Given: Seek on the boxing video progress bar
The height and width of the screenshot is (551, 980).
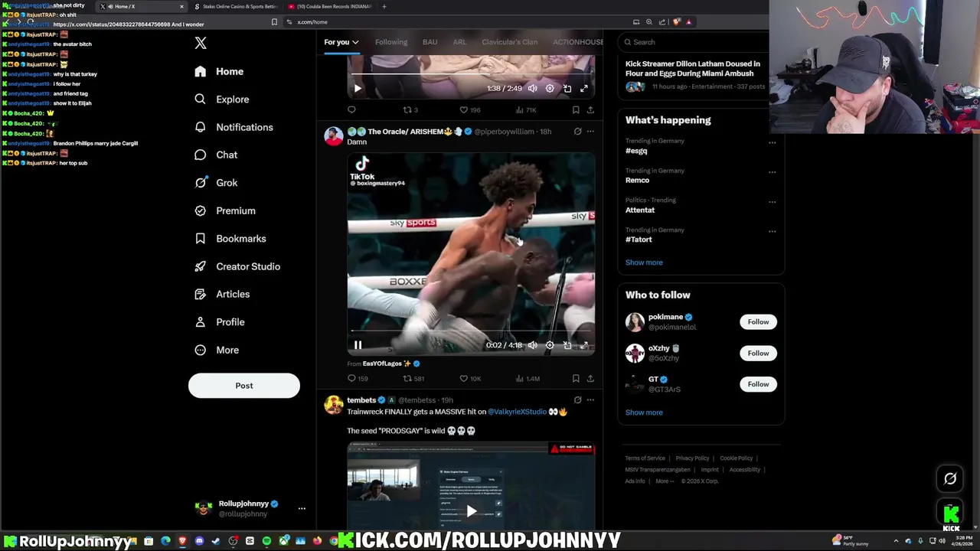Looking at the screenshot, I should 471,331.
